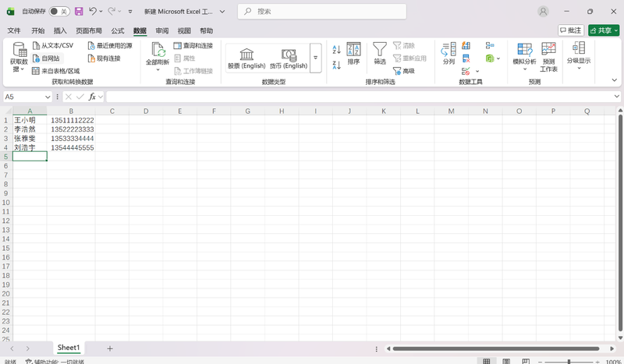The image size is (624, 364).
Task: Click the Flash Fill icon in Data Tools
Action: 466,45
